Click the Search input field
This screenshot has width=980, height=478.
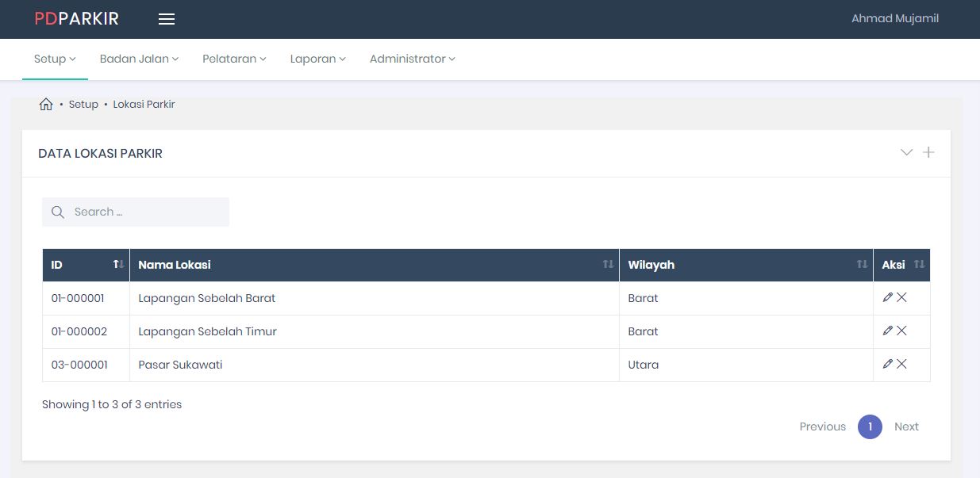[x=143, y=212]
